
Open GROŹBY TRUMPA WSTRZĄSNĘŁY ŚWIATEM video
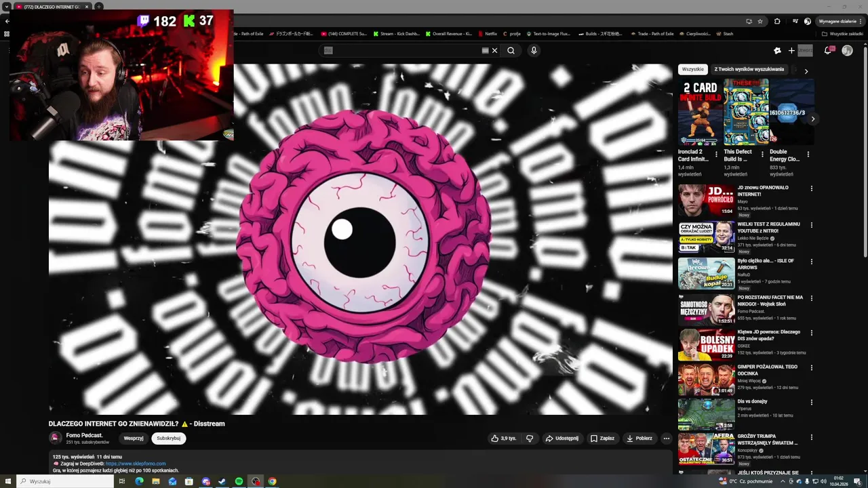(707, 449)
